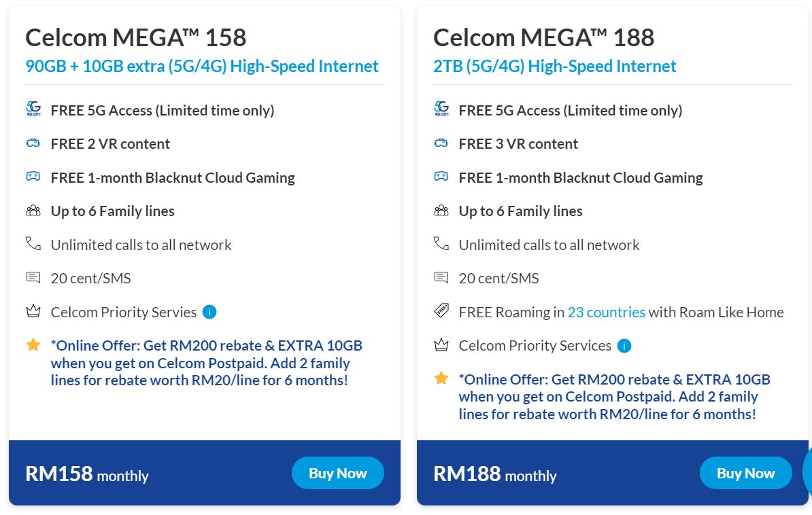Open the info tooltip on MEGA 188 Priority Services
This screenshot has height=515, width=812.
[624, 345]
